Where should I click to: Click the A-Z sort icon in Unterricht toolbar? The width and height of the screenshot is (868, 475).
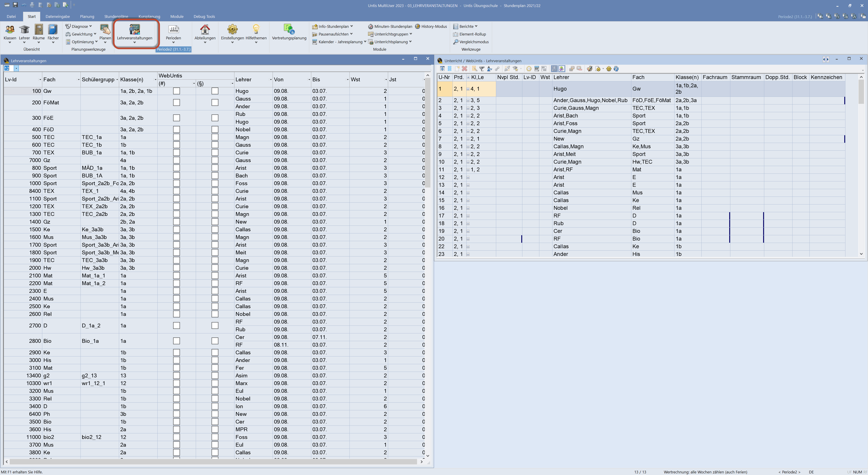tap(490, 69)
